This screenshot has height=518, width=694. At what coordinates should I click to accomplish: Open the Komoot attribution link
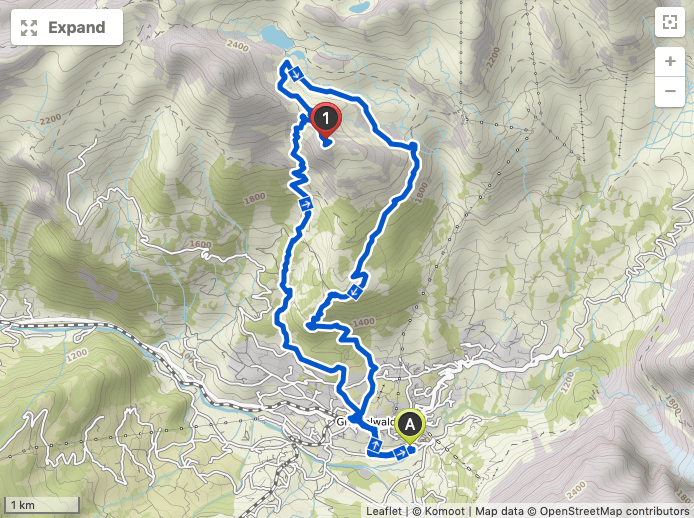point(445,511)
